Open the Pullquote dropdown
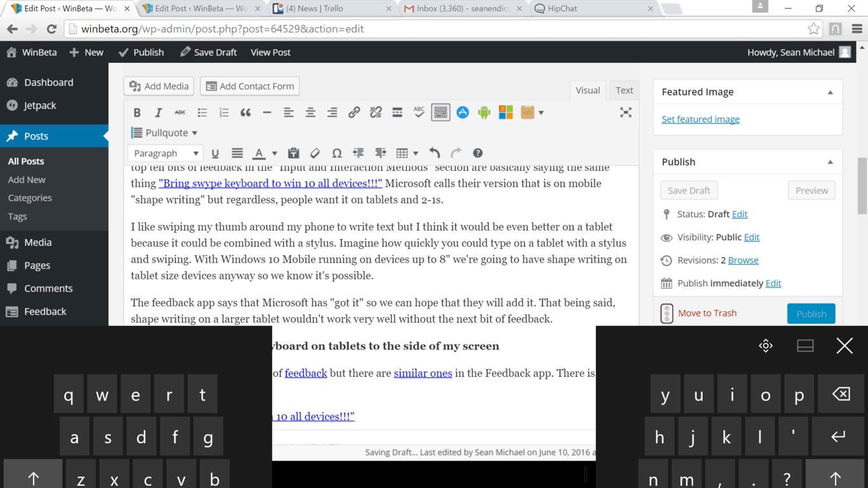The height and width of the screenshot is (488, 868). click(164, 133)
